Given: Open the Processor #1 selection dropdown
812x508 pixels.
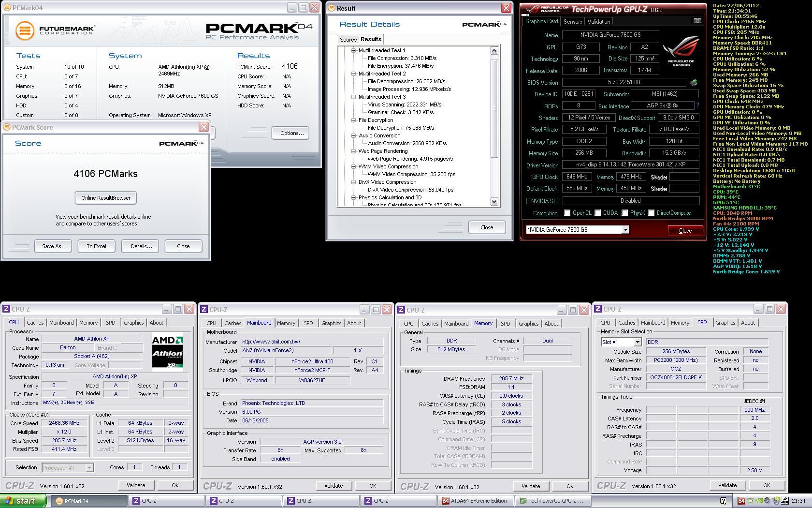Looking at the screenshot, I should [89, 467].
